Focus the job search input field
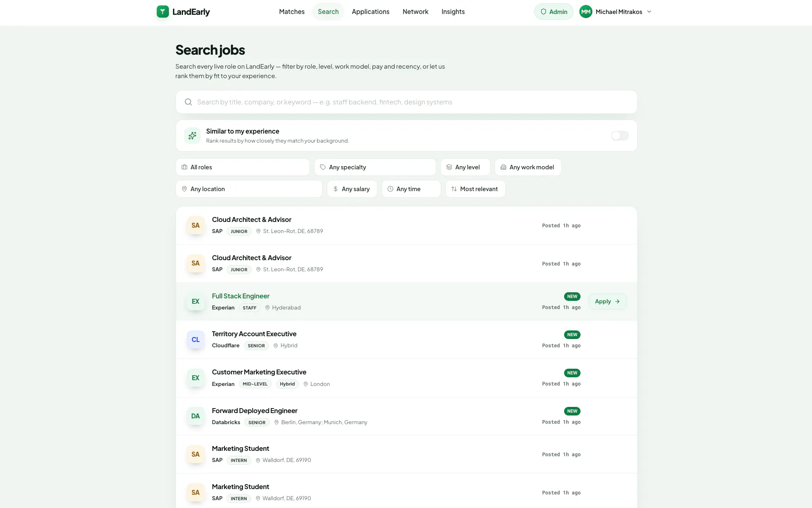 tap(407, 102)
